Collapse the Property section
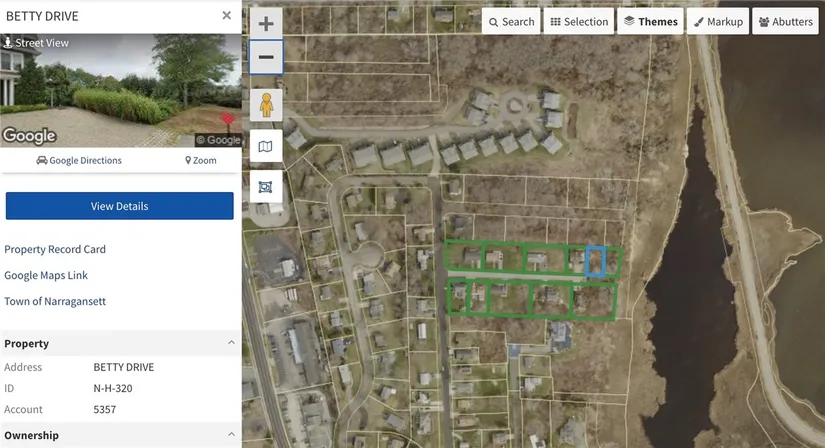This screenshot has width=825, height=448. click(x=232, y=343)
